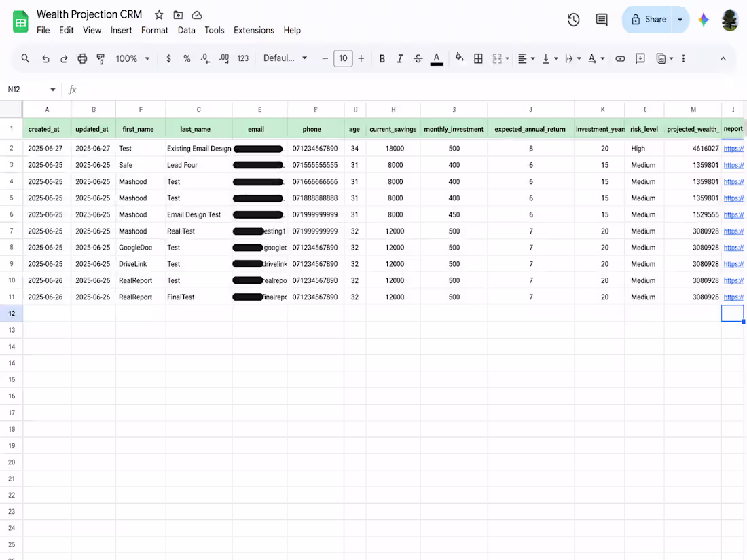Select the 'GoogleDoc' first name cell
Viewport: 747px width, 560px height.
tap(141, 248)
